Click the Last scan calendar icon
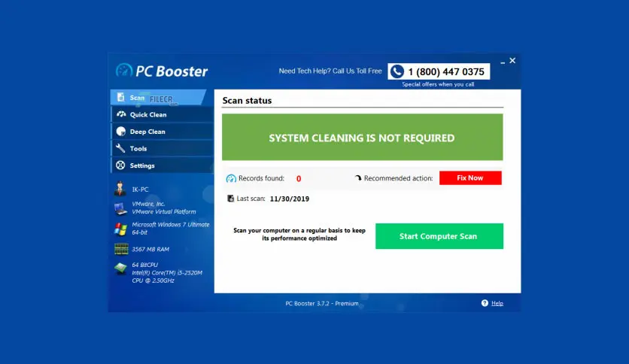 click(x=231, y=199)
